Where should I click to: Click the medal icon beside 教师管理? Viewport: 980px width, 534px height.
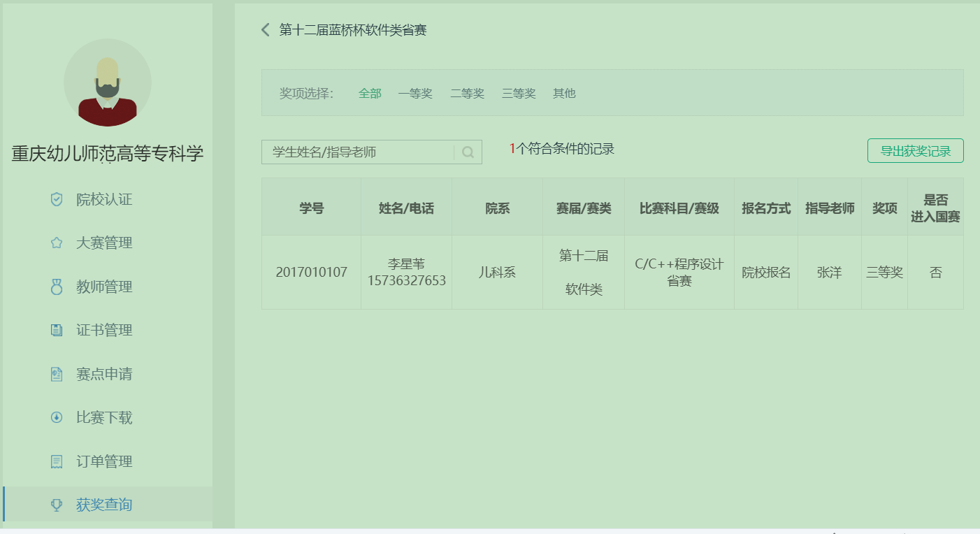click(x=57, y=287)
